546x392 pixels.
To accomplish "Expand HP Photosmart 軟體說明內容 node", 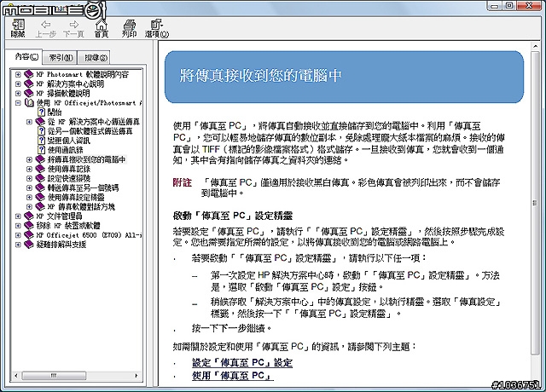I will tap(18, 74).
